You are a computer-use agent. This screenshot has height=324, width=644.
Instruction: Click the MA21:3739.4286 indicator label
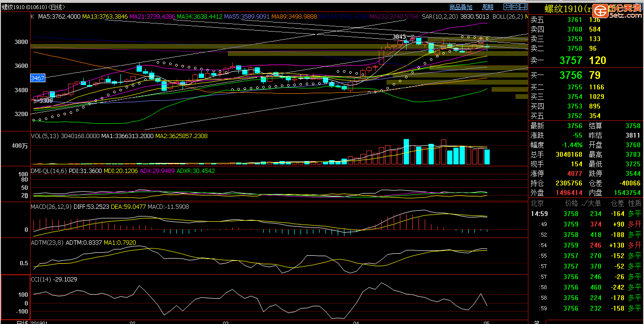tap(152, 16)
